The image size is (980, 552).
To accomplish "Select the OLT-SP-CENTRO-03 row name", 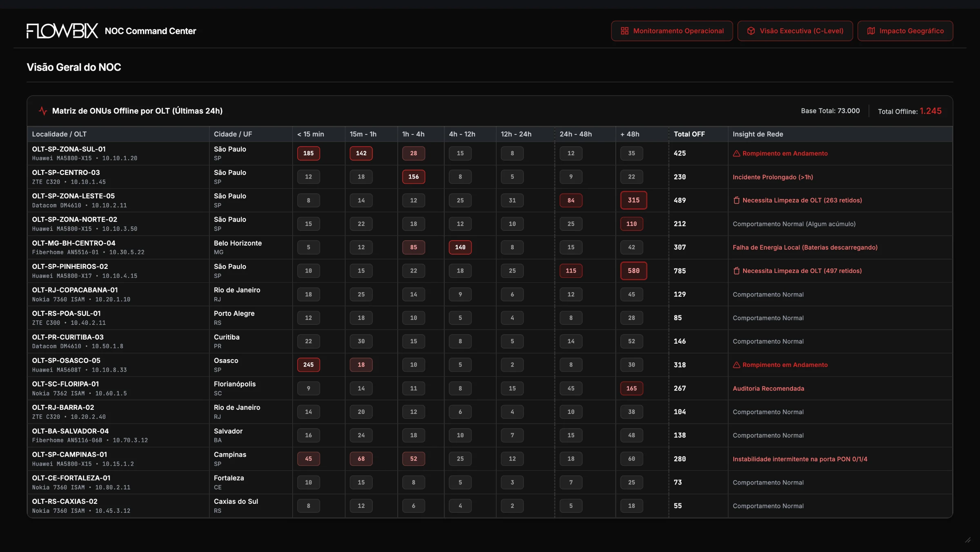I will pyautogui.click(x=66, y=172).
